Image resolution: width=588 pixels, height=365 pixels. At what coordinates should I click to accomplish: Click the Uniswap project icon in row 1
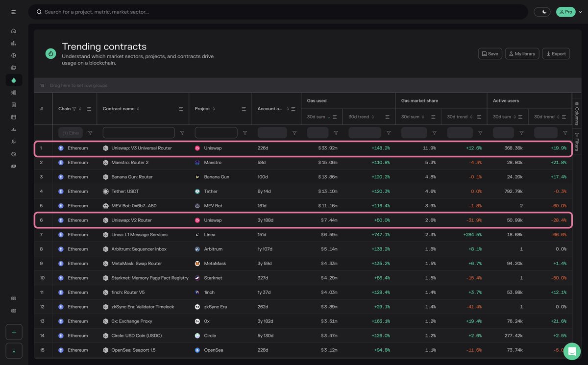pyautogui.click(x=197, y=147)
